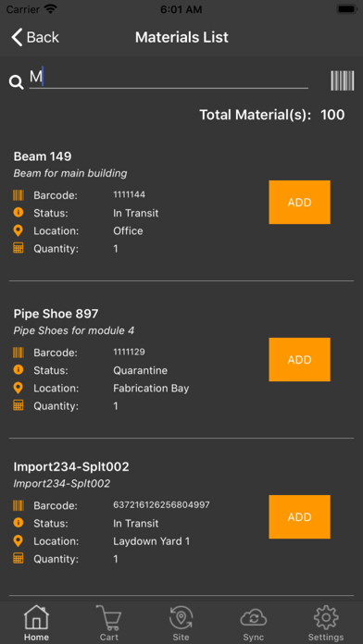The height and width of the screenshot is (644, 363).
Task: Go to Home tab
Action: [x=36, y=623]
